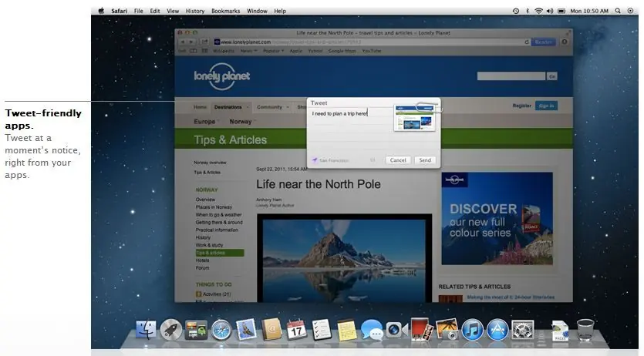Open the File menu

click(138, 11)
